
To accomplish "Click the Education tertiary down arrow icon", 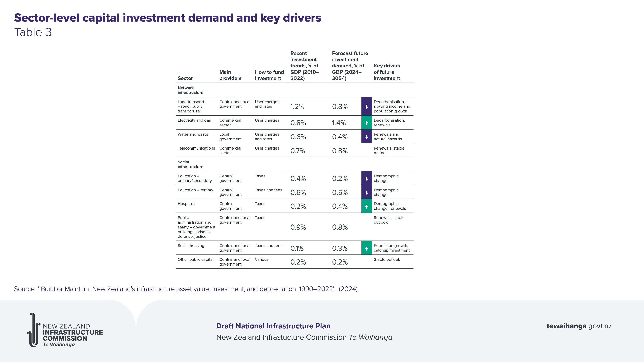I will pyautogui.click(x=366, y=192).
